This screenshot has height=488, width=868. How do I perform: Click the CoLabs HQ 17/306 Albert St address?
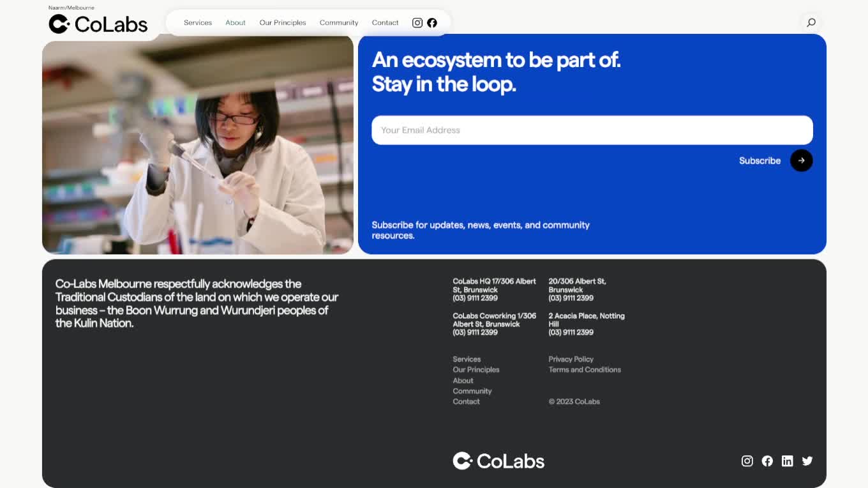[x=495, y=289]
